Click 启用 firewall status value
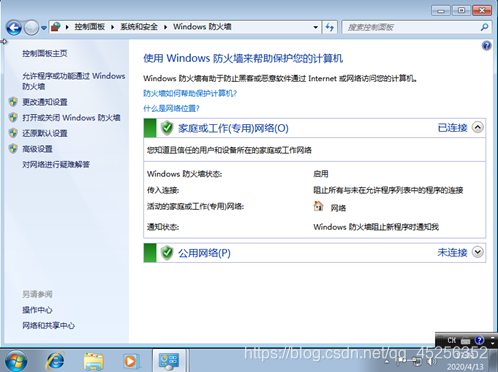498x372 pixels. point(321,174)
